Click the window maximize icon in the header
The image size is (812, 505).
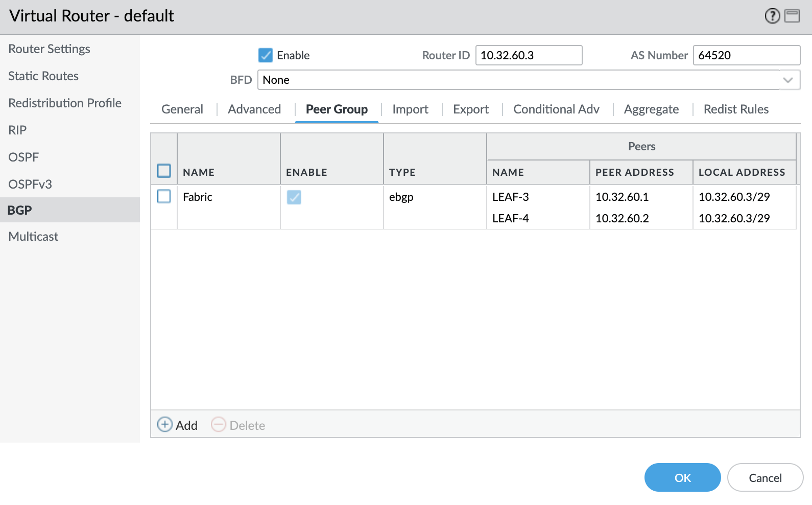pos(792,16)
